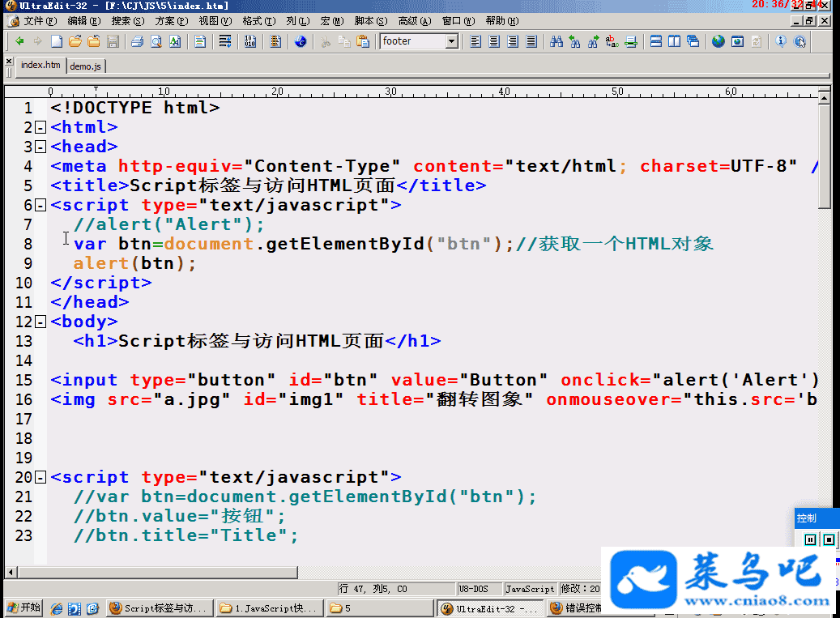The height and width of the screenshot is (618, 840).
Task: Click the Print icon in toolbar
Action: (137, 41)
